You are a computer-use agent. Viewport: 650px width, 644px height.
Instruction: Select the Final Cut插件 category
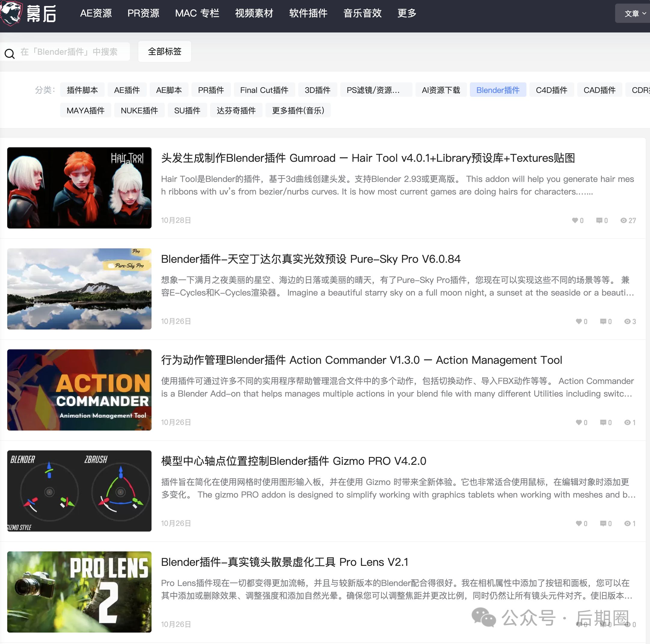(x=264, y=90)
